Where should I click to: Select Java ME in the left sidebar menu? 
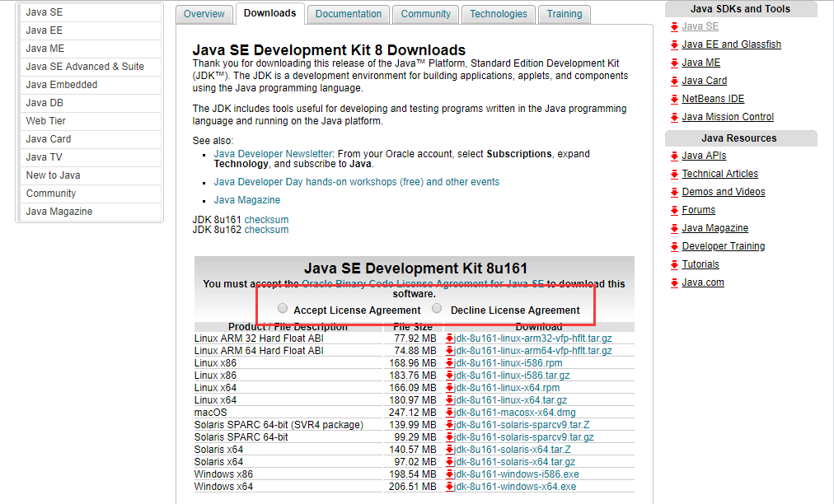[x=91, y=49]
